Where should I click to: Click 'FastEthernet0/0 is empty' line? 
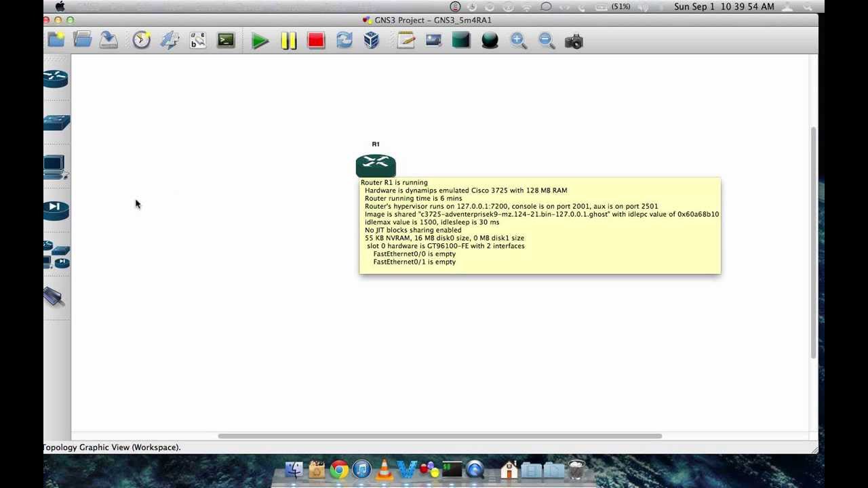pyautogui.click(x=414, y=253)
